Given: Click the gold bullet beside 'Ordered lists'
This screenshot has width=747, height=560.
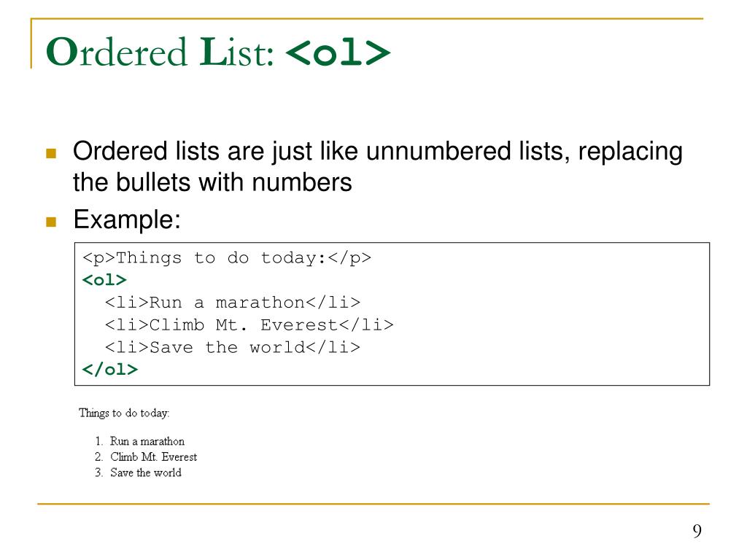Looking at the screenshot, I should 51,153.
